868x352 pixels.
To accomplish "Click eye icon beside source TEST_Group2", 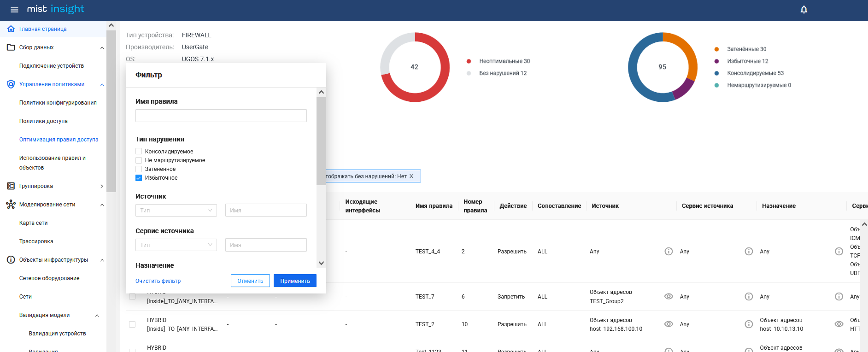I will (x=669, y=296).
